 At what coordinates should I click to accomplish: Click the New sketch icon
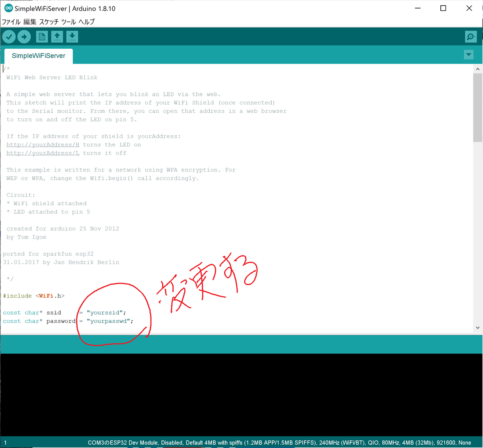click(41, 36)
